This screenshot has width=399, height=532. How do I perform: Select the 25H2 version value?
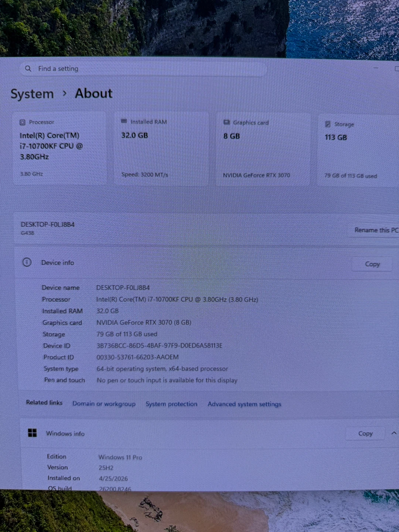pyautogui.click(x=106, y=468)
